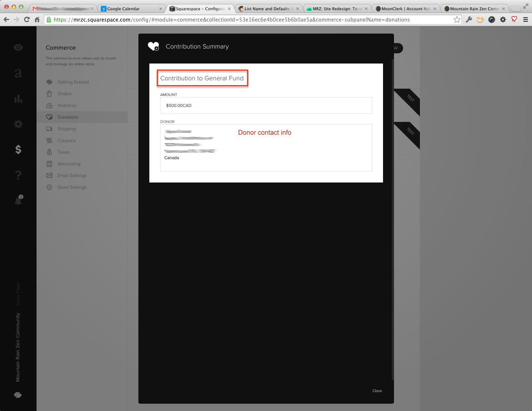Click the Squarespace logo at sidebar bottom
Screen dimensions: 532x411
click(18, 395)
